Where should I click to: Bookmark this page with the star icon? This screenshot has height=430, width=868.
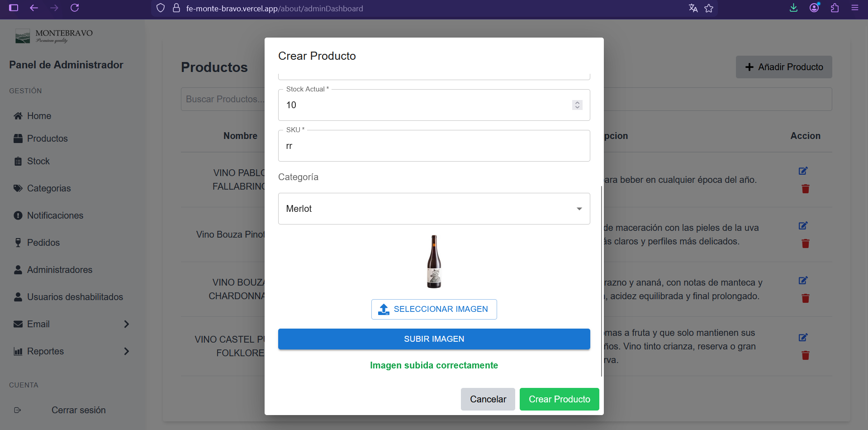pos(709,8)
